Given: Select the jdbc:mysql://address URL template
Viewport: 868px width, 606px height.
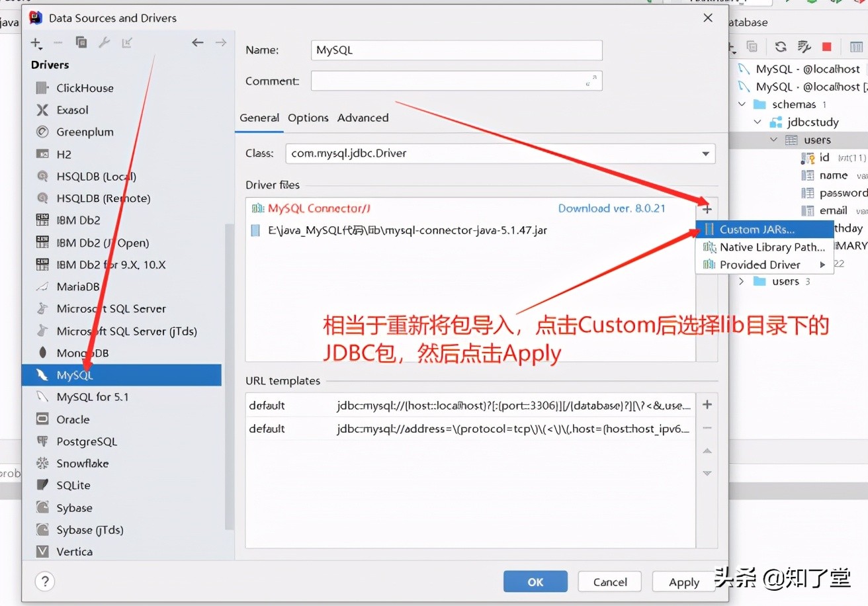Looking at the screenshot, I should coord(470,429).
